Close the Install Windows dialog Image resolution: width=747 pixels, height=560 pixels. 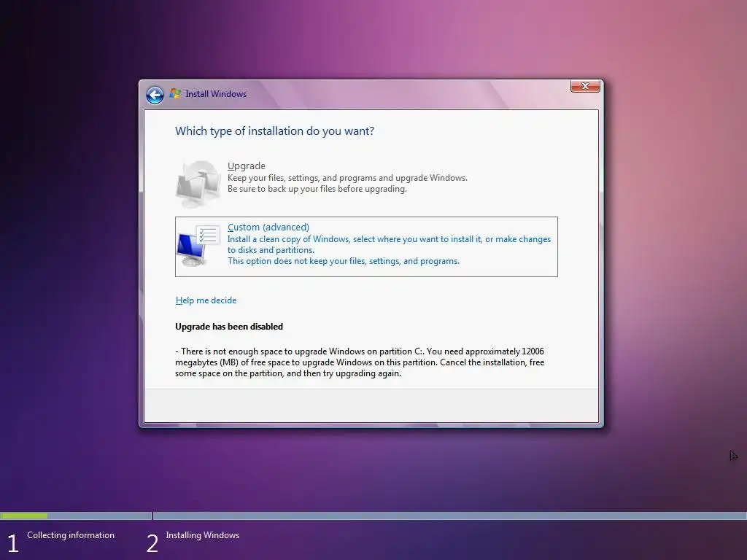(x=585, y=86)
